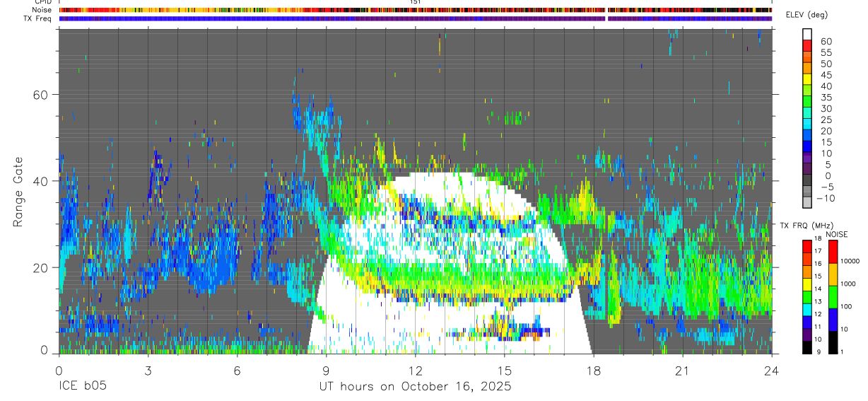
Task: Click the '151' CPID value at top
Action: (415, 2)
